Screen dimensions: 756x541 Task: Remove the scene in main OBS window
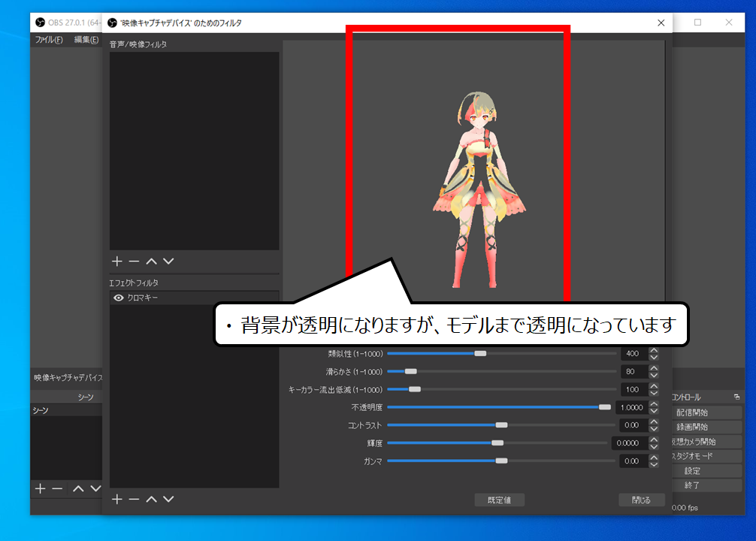point(57,489)
